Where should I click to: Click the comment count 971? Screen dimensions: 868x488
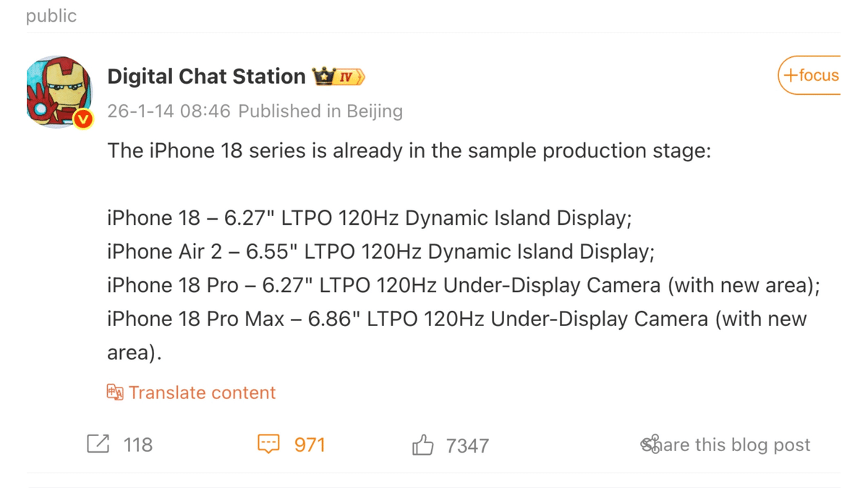(x=310, y=445)
